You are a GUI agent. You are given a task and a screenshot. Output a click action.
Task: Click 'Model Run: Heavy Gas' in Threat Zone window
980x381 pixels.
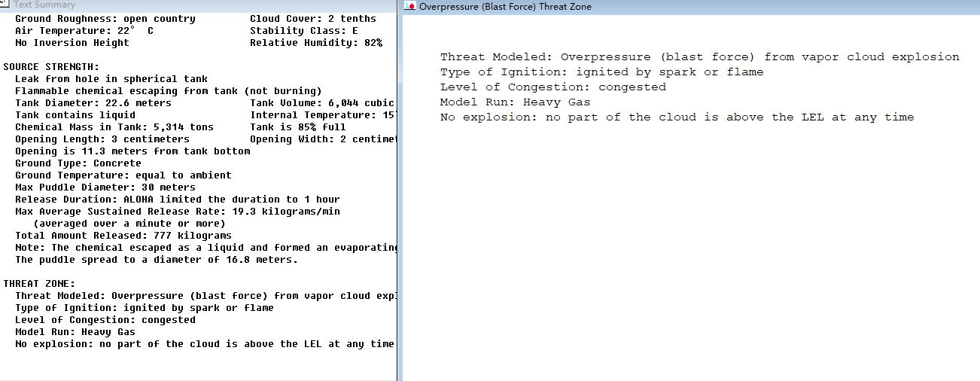click(x=516, y=102)
